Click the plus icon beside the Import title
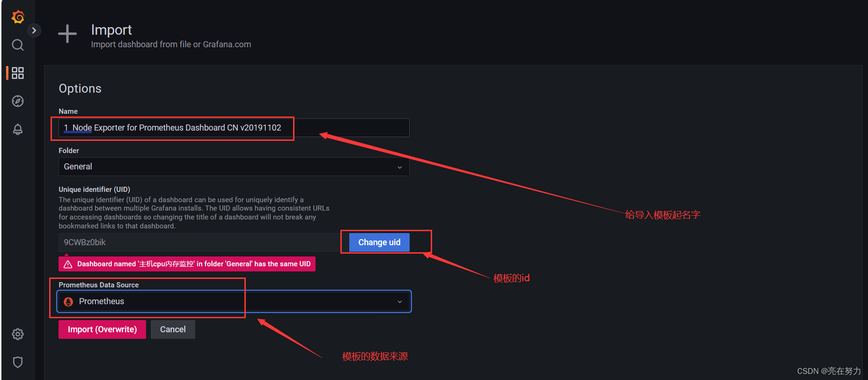The image size is (868, 380). pos(67,34)
